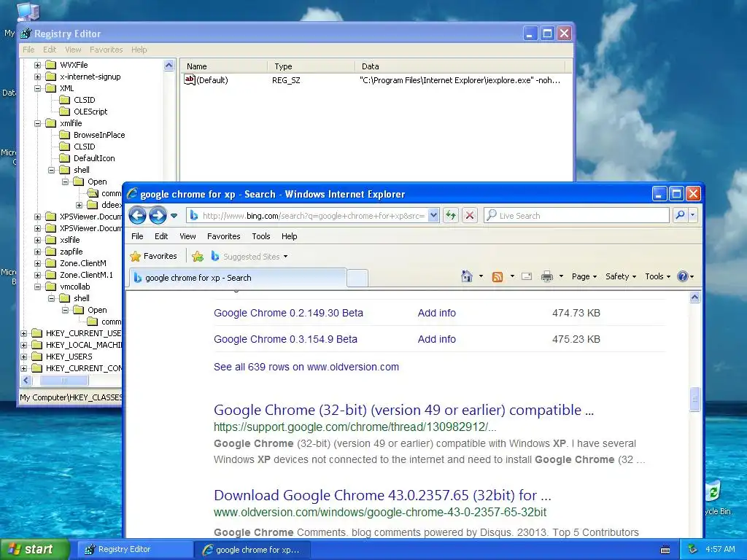
Task: Collapse the xmlfile registry key
Action: (38, 123)
